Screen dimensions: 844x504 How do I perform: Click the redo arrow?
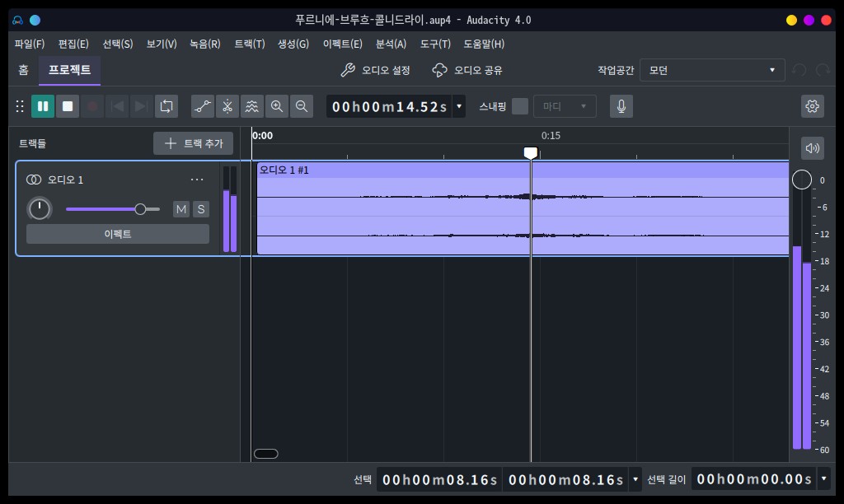coord(823,71)
